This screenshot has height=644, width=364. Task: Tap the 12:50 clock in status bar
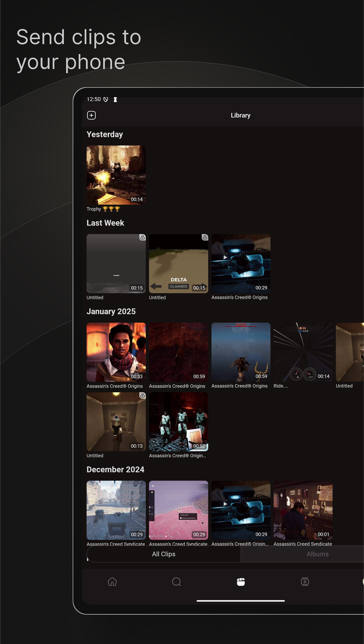[x=94, y=99]
